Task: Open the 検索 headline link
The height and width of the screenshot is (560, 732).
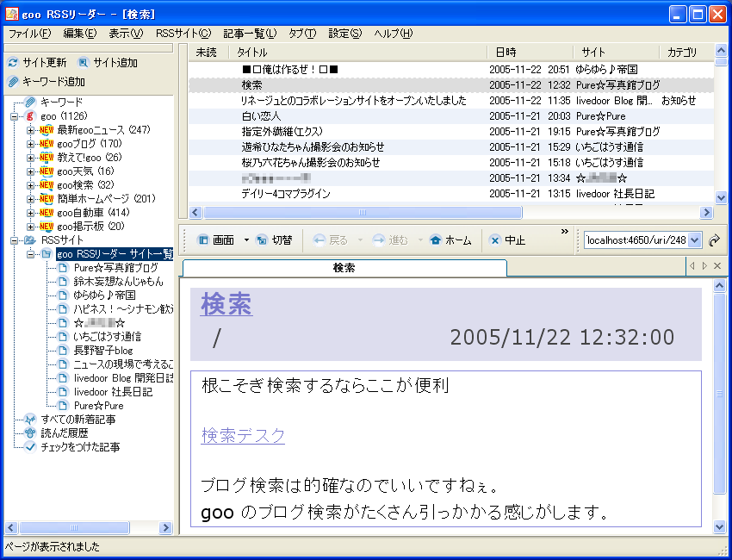Action: point(226,304)
